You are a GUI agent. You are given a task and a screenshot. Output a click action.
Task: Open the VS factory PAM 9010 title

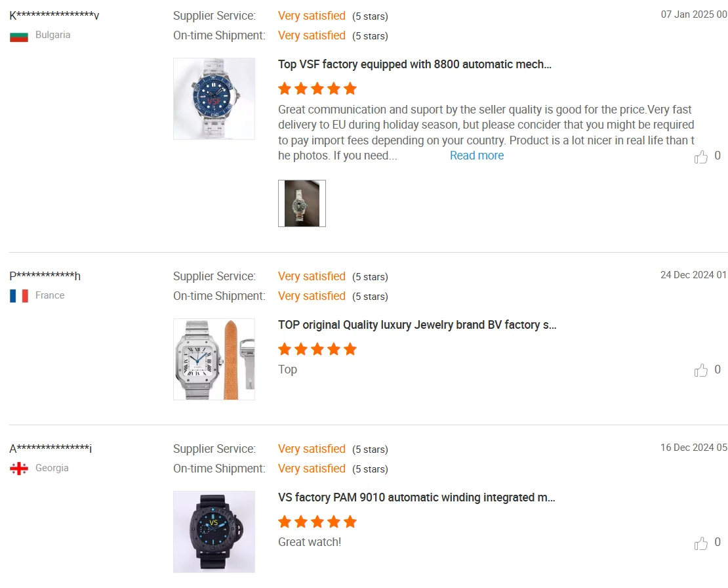[x=416, y=497]
